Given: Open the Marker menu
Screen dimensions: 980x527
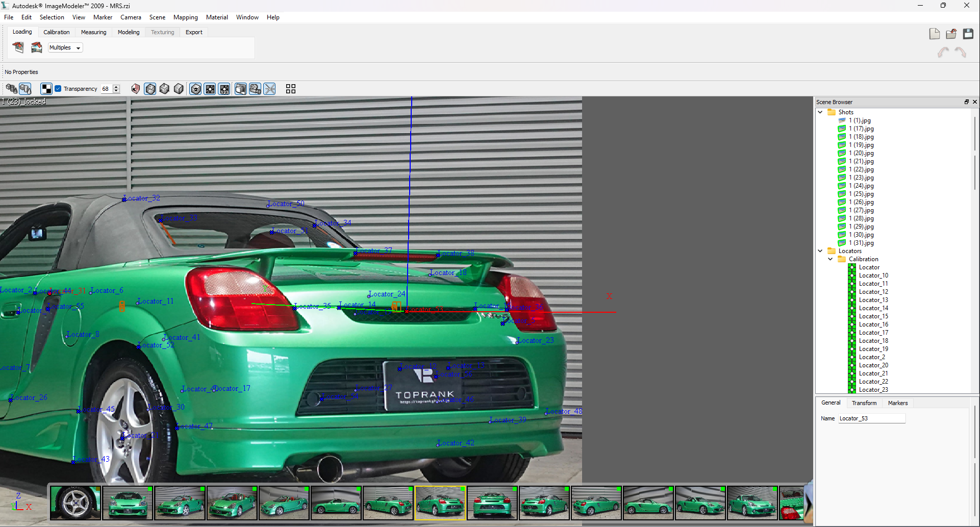Looking at the screenshot, I should click(103, 17).
